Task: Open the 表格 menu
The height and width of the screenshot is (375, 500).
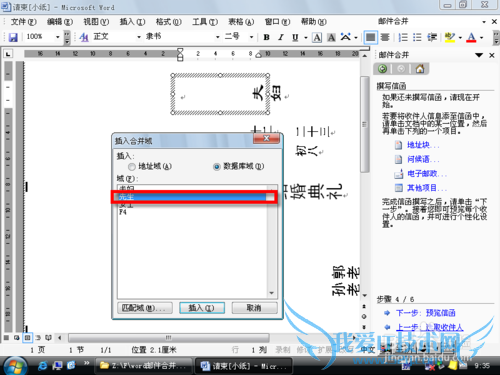Action: pyautogui.click(x=241, y=22)
